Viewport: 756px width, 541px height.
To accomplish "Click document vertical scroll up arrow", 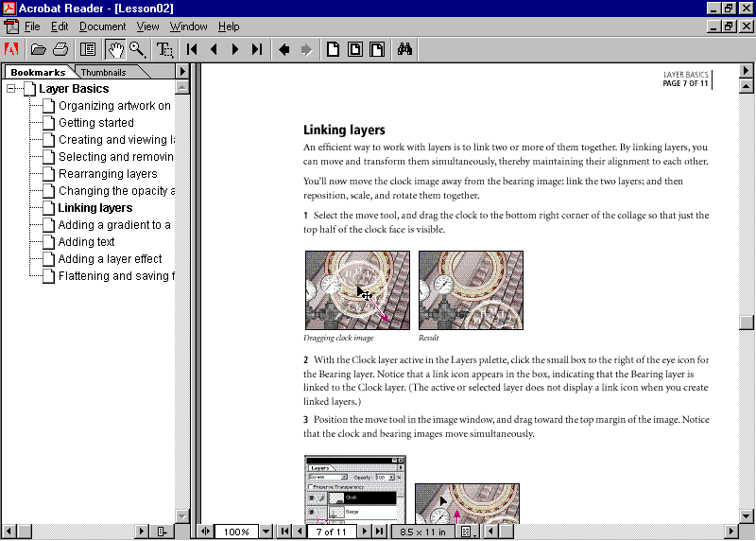I will pos(746,86).
